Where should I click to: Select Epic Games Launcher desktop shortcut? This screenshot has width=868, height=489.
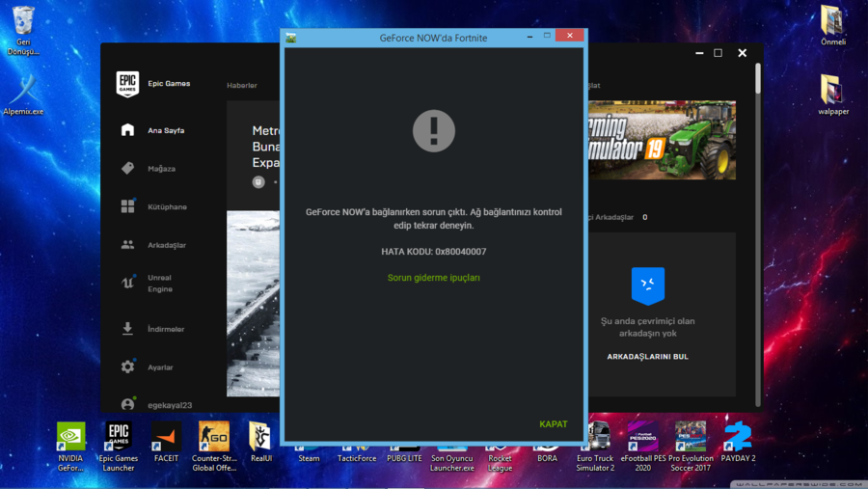pos(118,447)
